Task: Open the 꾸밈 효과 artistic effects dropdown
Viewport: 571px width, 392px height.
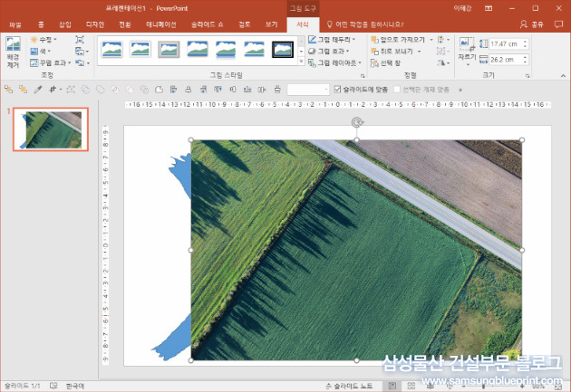Action: 51,62
